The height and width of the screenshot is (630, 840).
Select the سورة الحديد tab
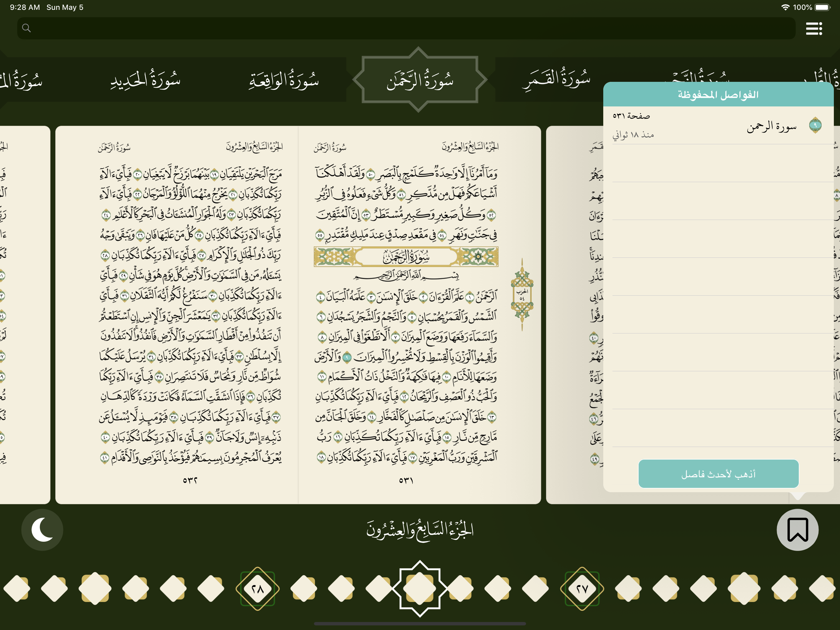145,79
